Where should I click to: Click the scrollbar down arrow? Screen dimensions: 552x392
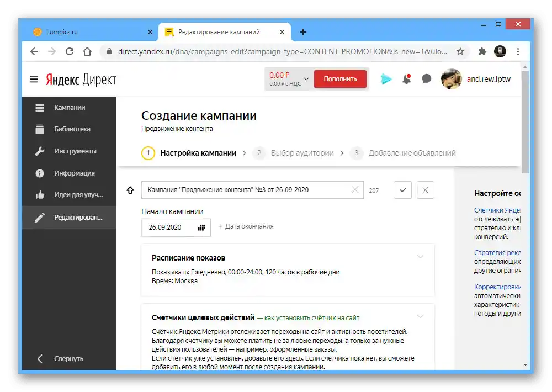tap(525, 365)
